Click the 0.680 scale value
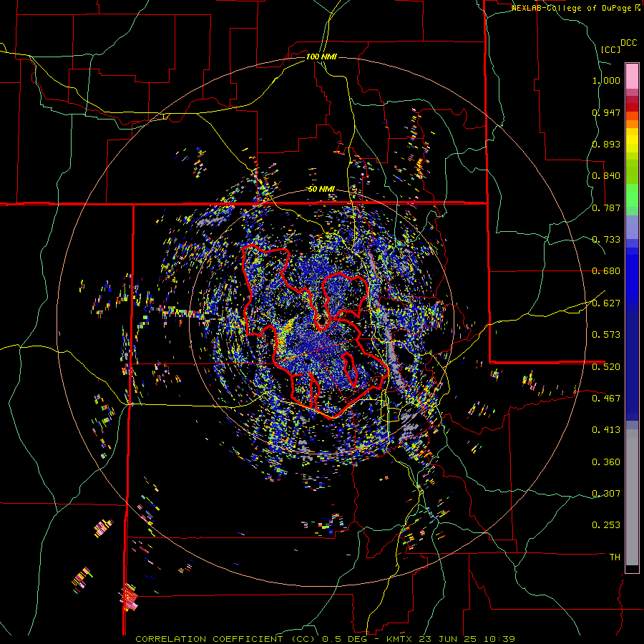 coord(606,271)
